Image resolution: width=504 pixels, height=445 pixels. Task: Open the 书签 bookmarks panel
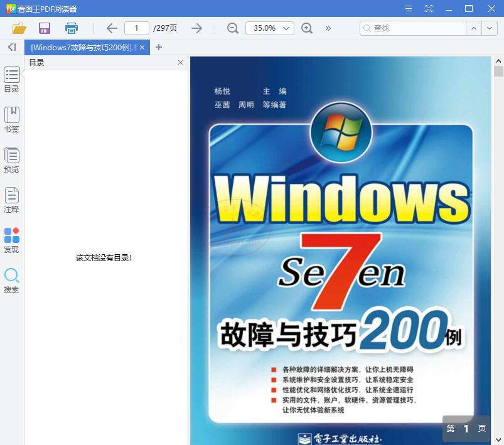(11, 120)
